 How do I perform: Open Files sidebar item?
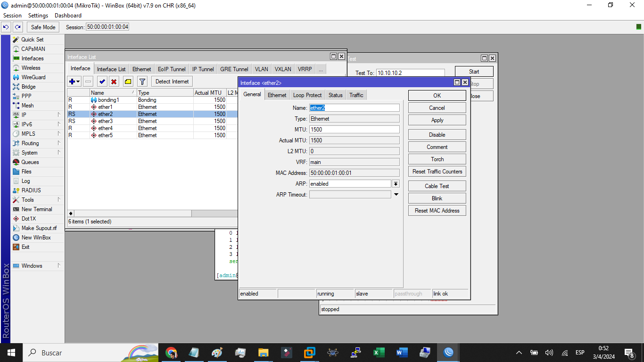coord(26,172)
